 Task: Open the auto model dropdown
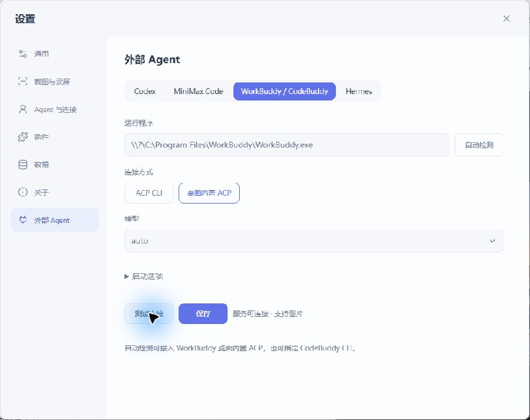313,241
